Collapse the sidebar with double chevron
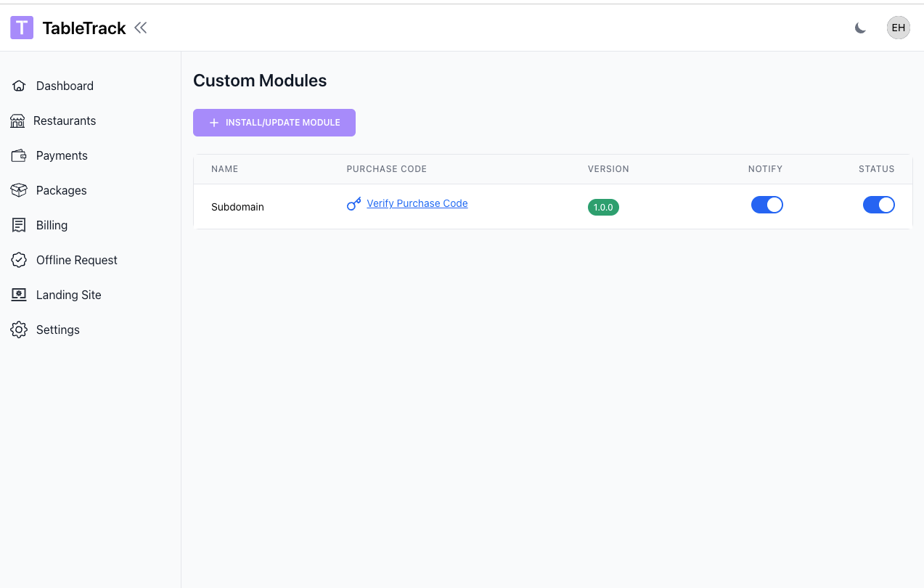This screenshot has width=924, height=588. 141,28
